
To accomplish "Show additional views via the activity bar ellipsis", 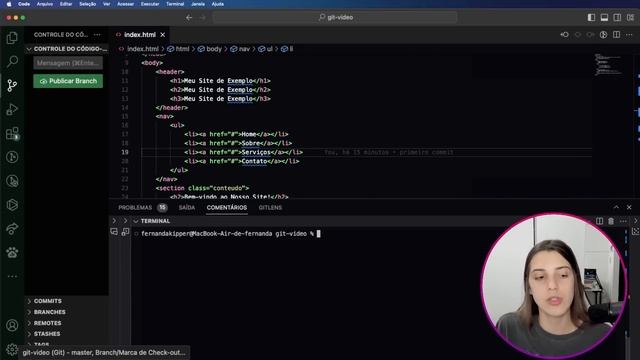I will 12,276.
